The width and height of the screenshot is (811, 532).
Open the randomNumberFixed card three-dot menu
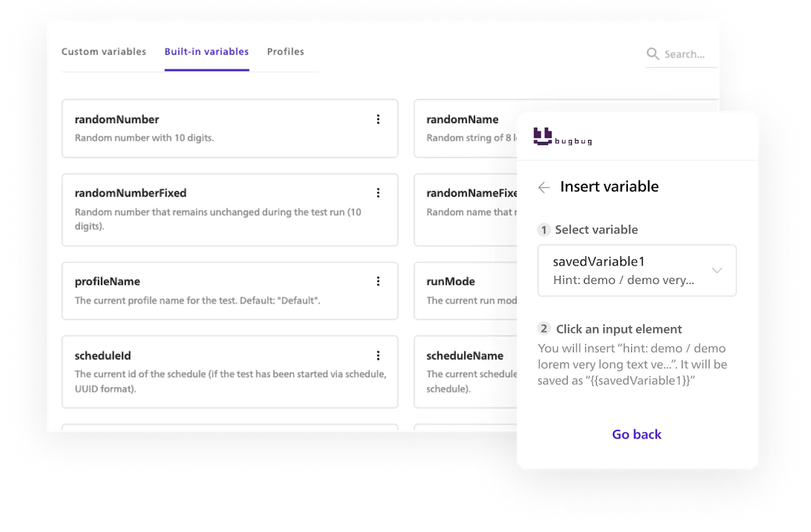(x=378, y=193)
